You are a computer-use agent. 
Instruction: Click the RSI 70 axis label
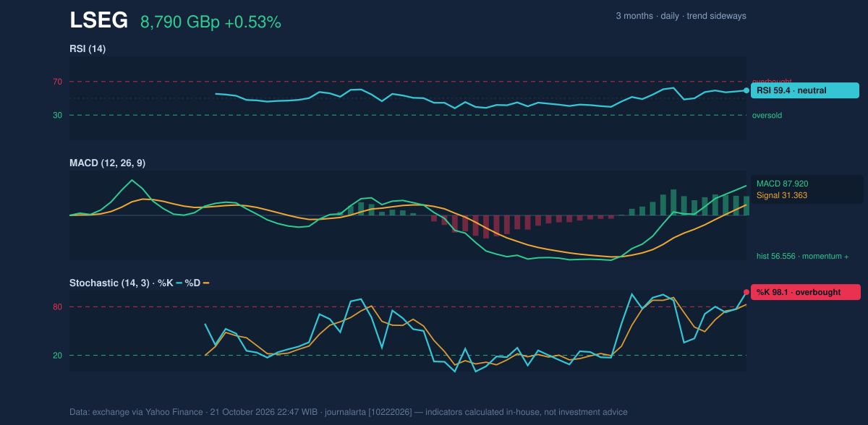pos(57,82)
